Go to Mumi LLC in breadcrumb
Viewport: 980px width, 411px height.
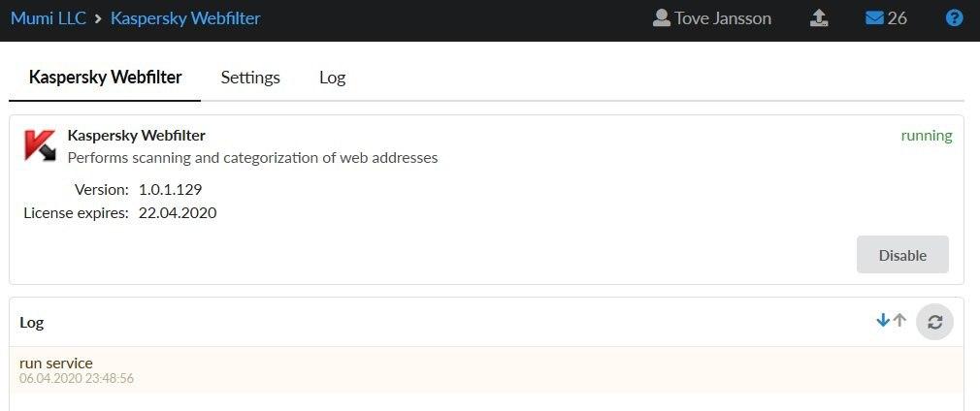tap(49, 18)
